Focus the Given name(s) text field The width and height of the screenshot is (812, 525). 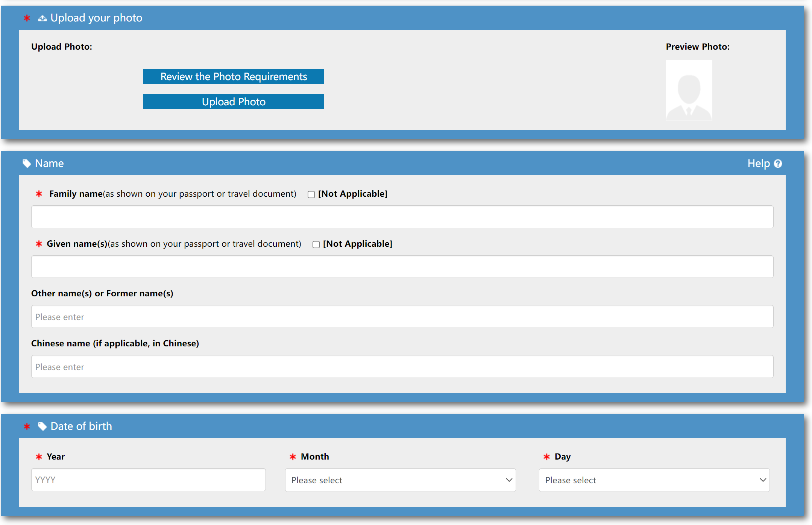tap(402, 267)
